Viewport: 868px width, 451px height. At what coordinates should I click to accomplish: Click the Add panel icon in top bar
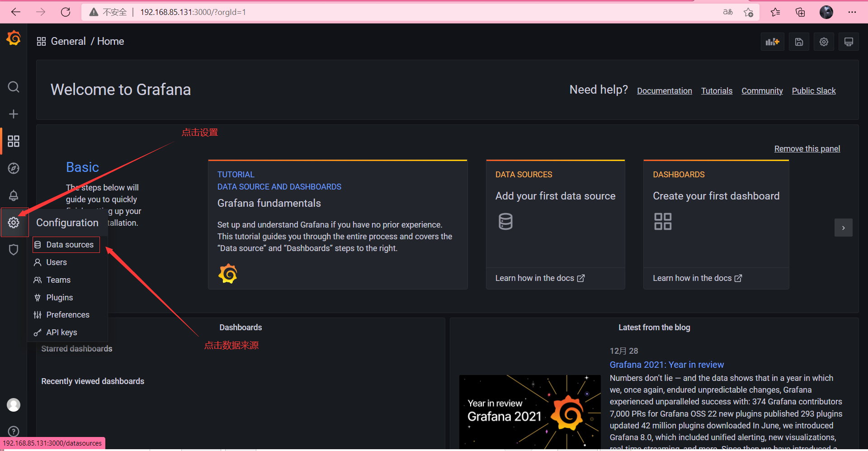[773, 42]
